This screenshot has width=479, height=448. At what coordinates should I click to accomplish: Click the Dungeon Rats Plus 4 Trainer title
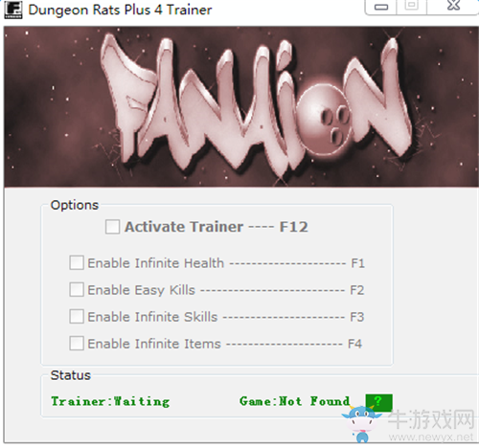pyautogui.click(x=120, y=10)
